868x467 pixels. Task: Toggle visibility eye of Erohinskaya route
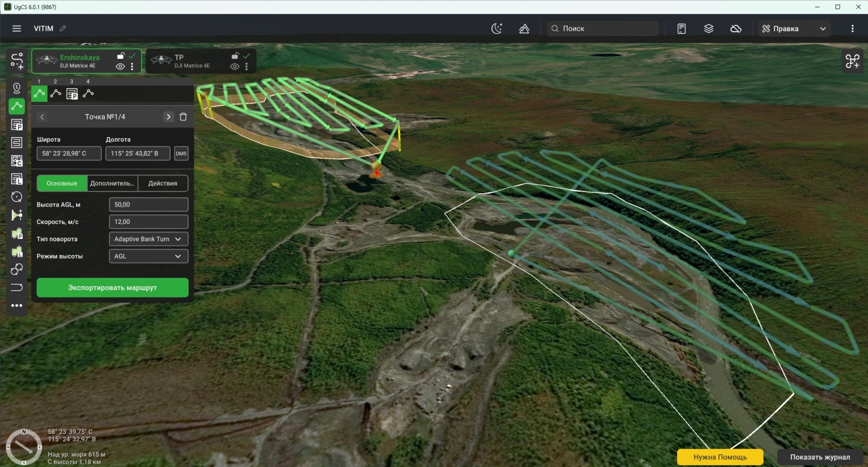[x=120, y=67]
